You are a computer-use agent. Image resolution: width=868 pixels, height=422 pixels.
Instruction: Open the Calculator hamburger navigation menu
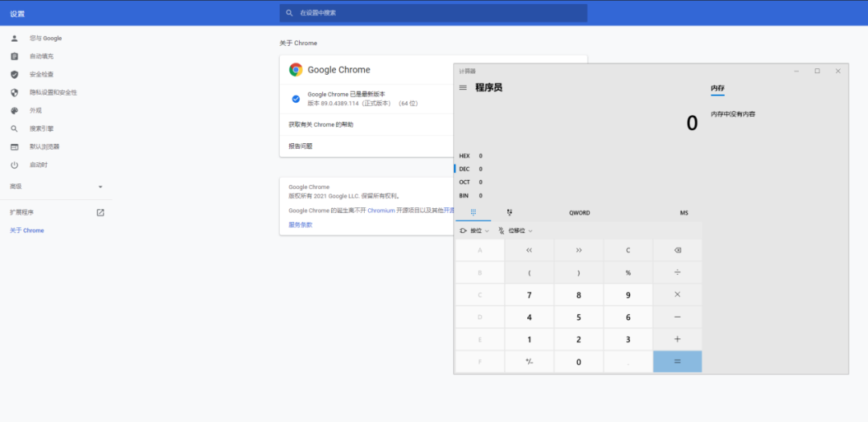(464, 88)
